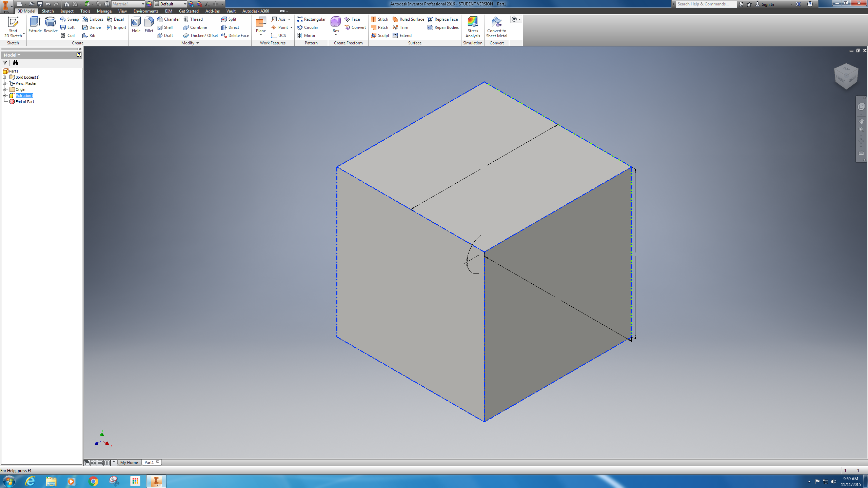The image size is (868, 488).
Task: Select End of Part marker
Action: pos(25,102)
